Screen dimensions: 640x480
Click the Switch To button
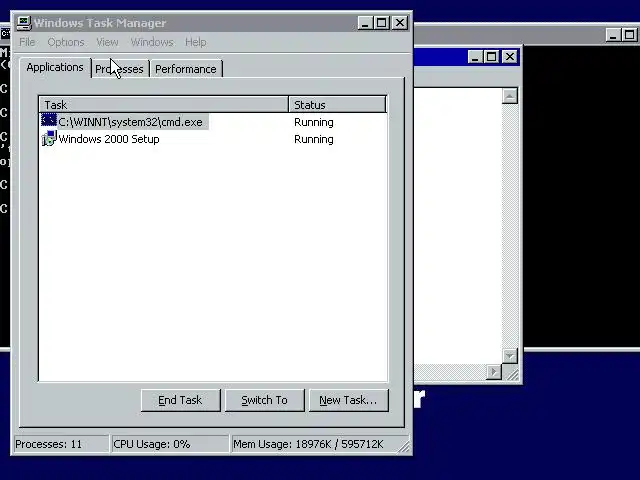pyautogui.click(x=264, y=400)
